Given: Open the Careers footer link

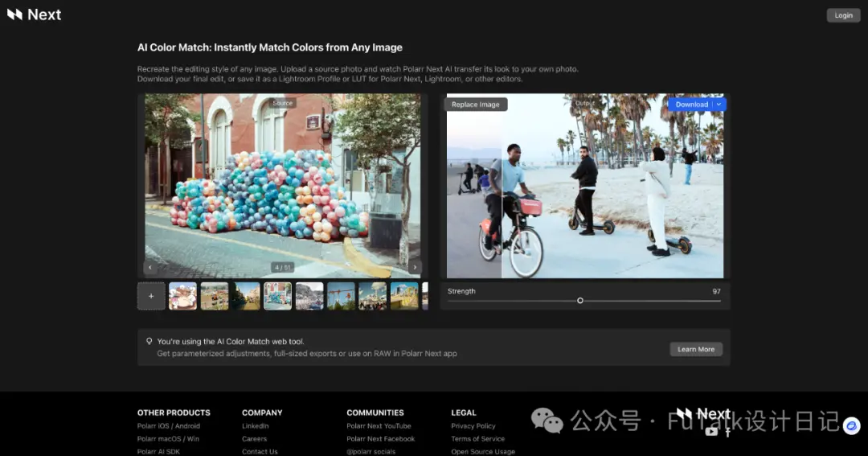Looking at the screenshot, I should coord(254,439).
